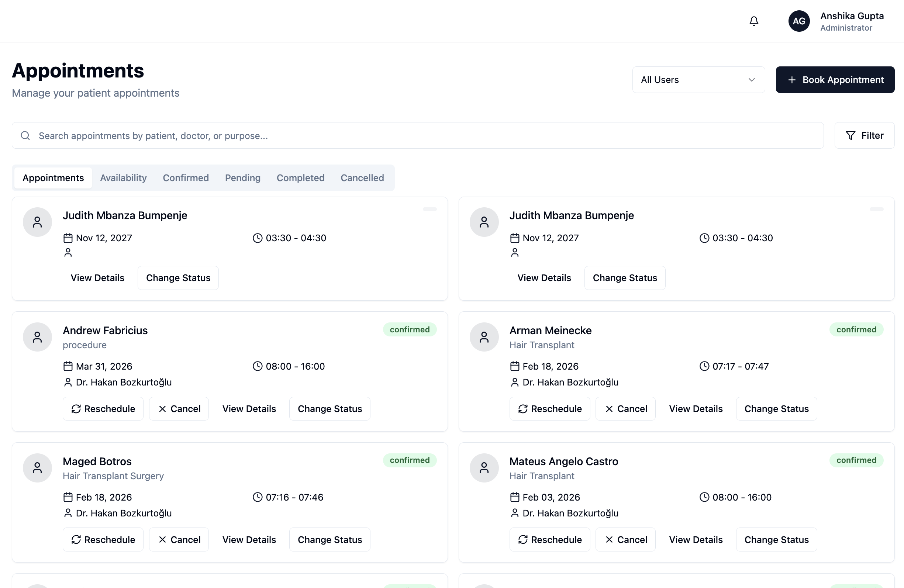
Task: Click the Anshika Gupta name
Action: [x=852, y=16]
